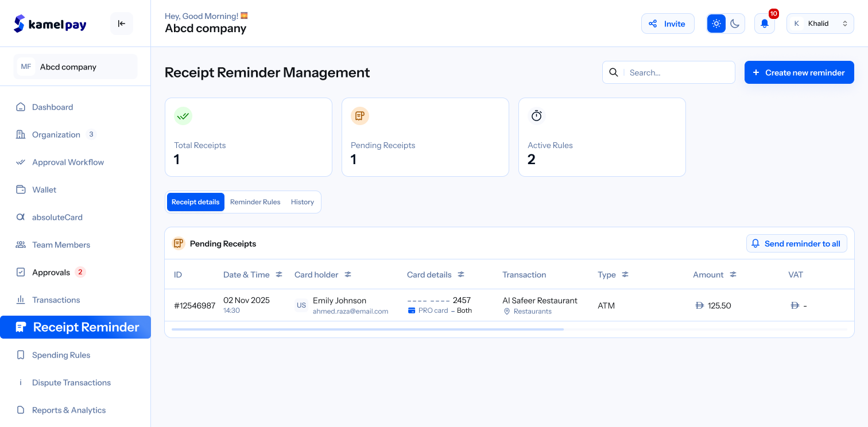Open the Khalid user account dropdown
The image size is (868, 427).
coord(820,24)
